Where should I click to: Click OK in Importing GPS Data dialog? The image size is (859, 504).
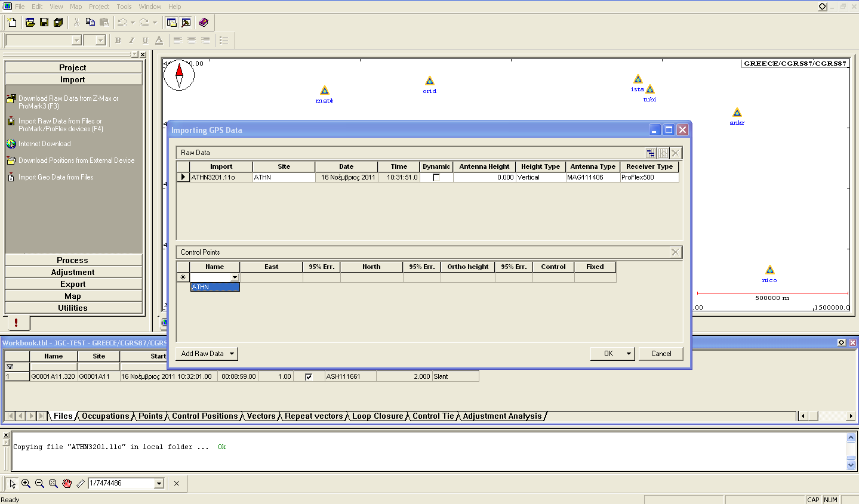(608, 354)
